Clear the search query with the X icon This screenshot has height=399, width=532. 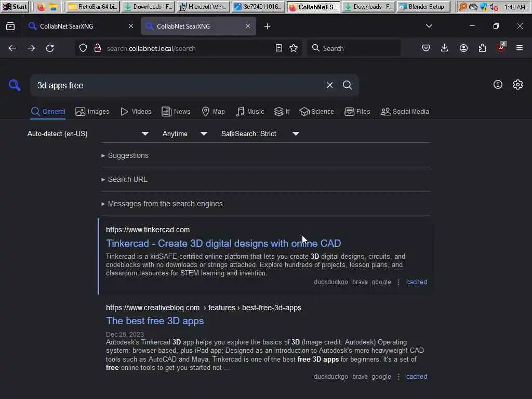coord(329,85)
